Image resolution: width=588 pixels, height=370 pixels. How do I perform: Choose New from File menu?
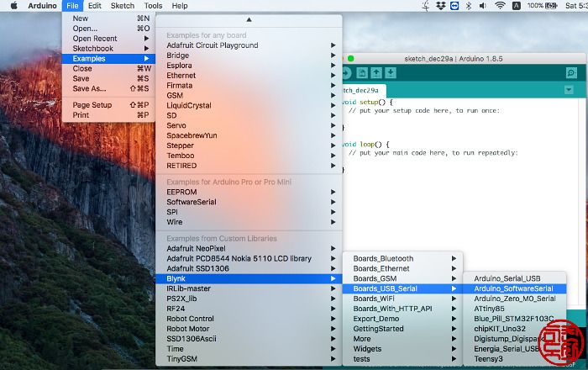pyautogui.click(x=108, y=18)
